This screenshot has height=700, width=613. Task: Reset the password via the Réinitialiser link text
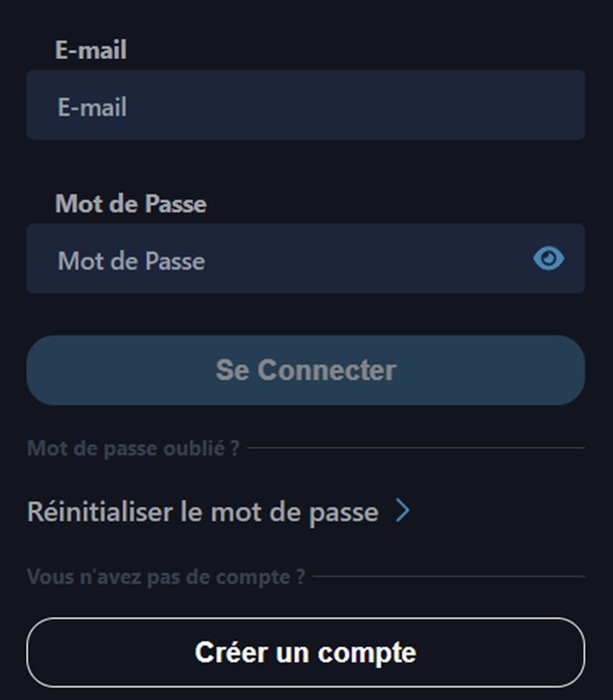tap(203, 511)
